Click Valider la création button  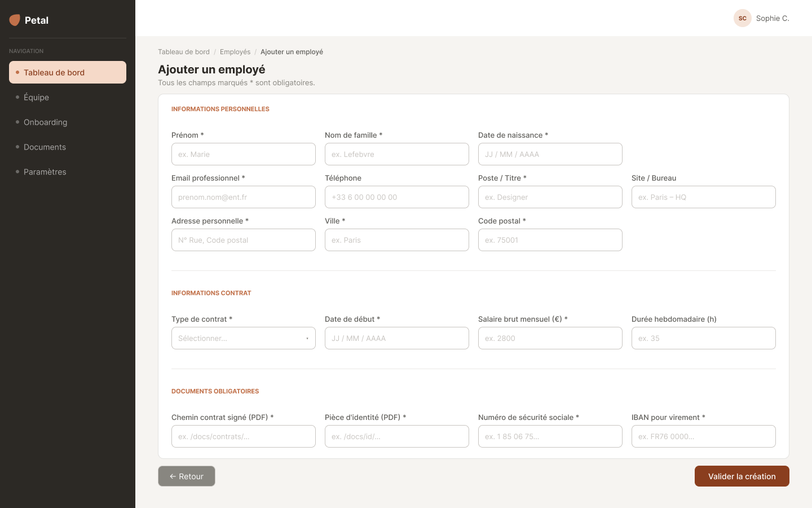coord(742,476)
